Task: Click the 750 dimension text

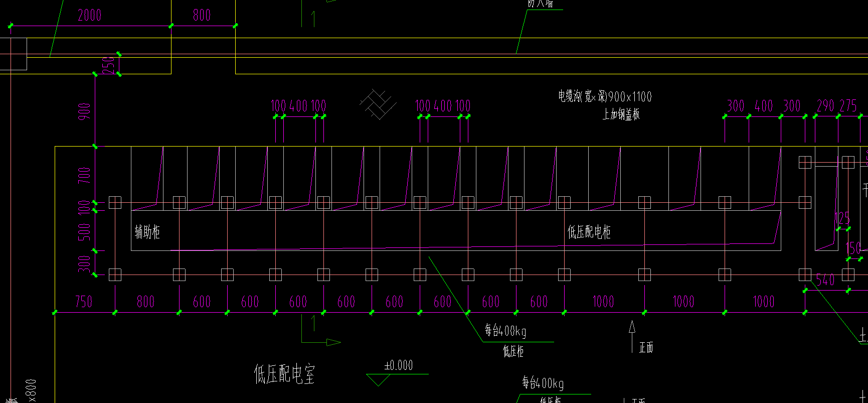Action: point(84,302)
